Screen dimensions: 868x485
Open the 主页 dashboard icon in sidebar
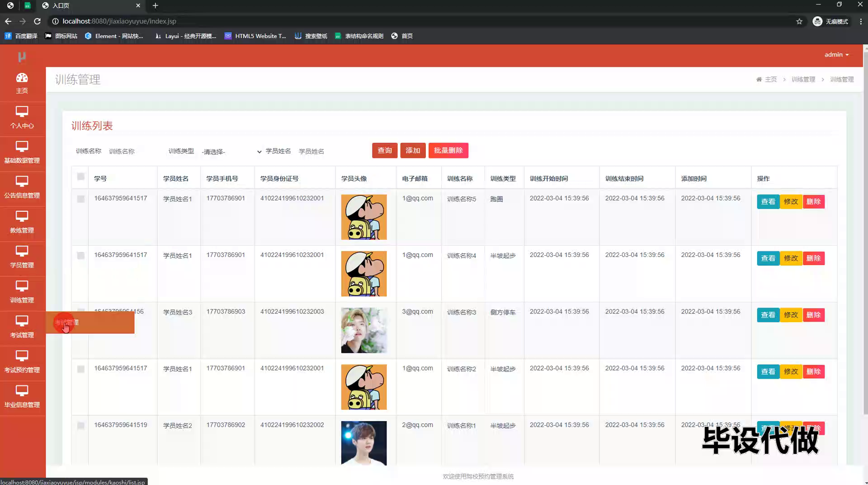(22, 84)
